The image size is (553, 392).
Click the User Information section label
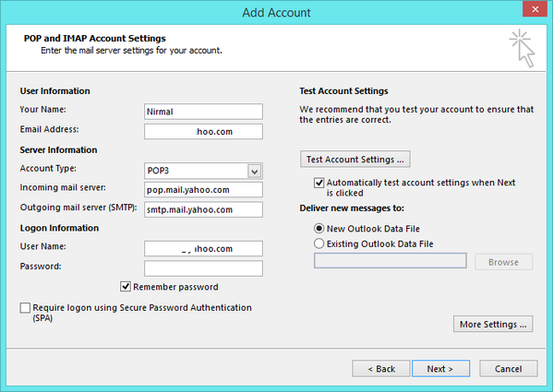tap(55, 91)
